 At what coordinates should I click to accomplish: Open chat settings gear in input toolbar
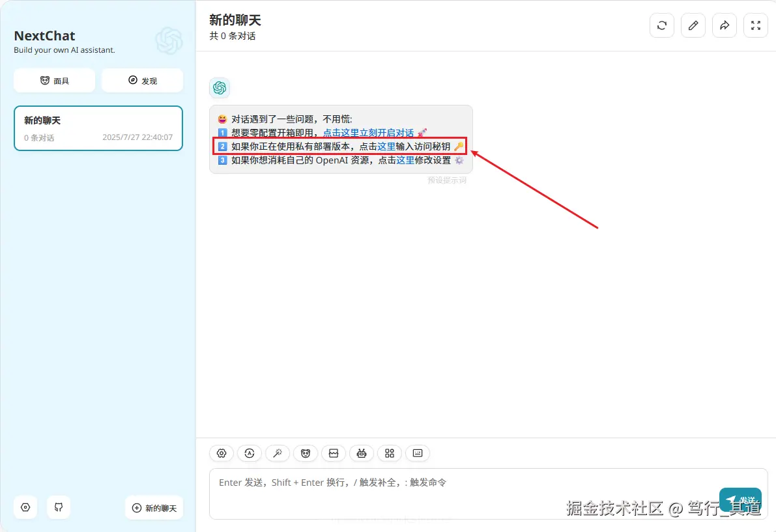pos(221,453)
